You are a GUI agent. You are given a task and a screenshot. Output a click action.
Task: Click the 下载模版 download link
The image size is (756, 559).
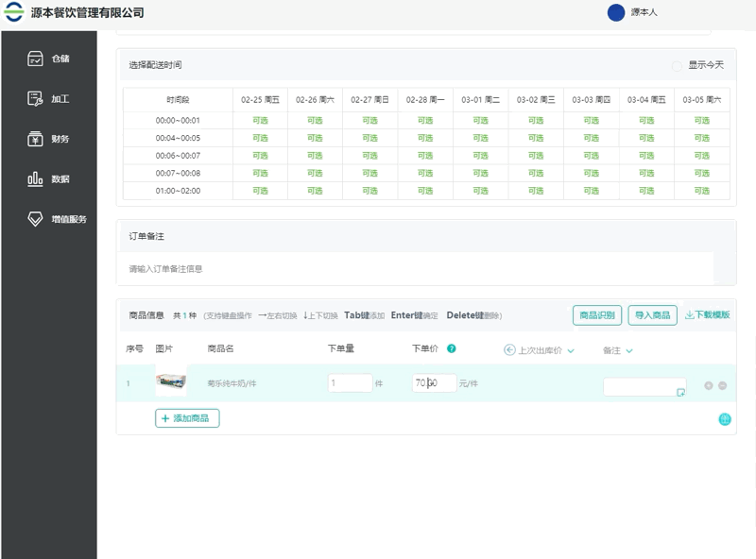pyautogui.click(x=707, y=315)
